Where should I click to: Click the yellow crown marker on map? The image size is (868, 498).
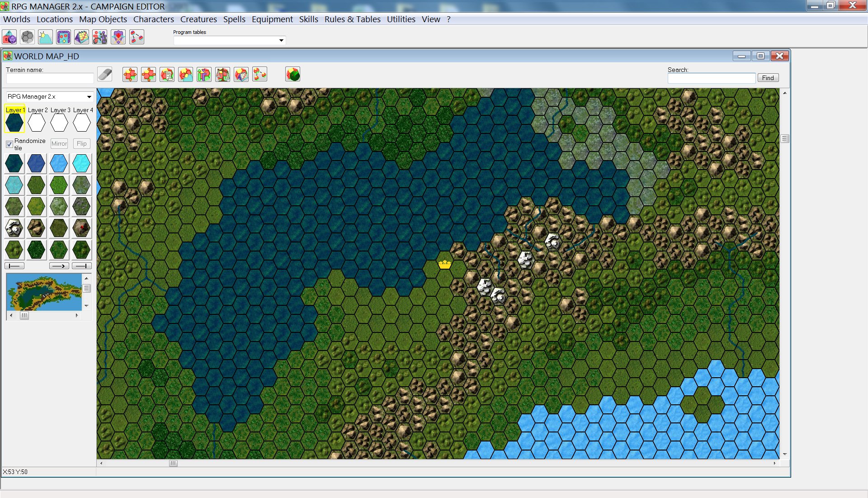(445, 264)
